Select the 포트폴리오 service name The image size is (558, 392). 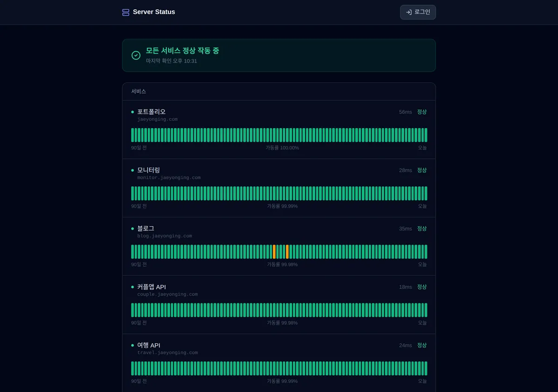[x=151, y=111]
